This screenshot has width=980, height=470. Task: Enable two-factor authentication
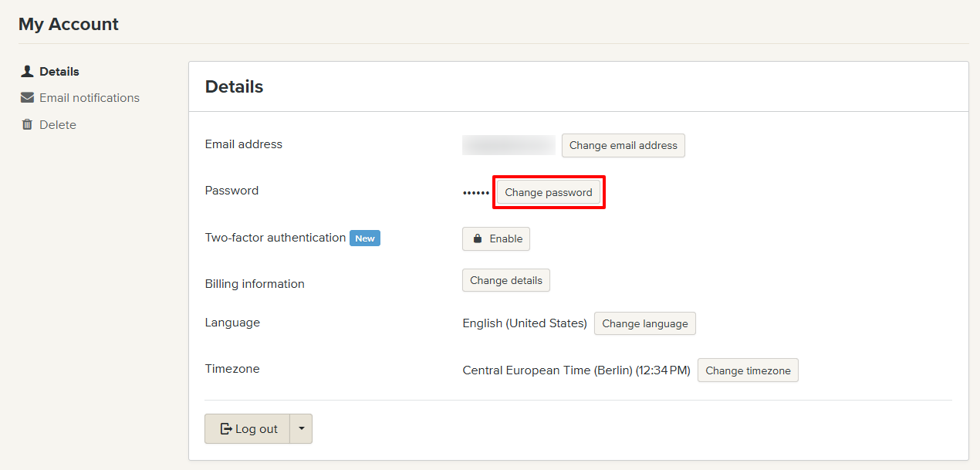(496, 239)
